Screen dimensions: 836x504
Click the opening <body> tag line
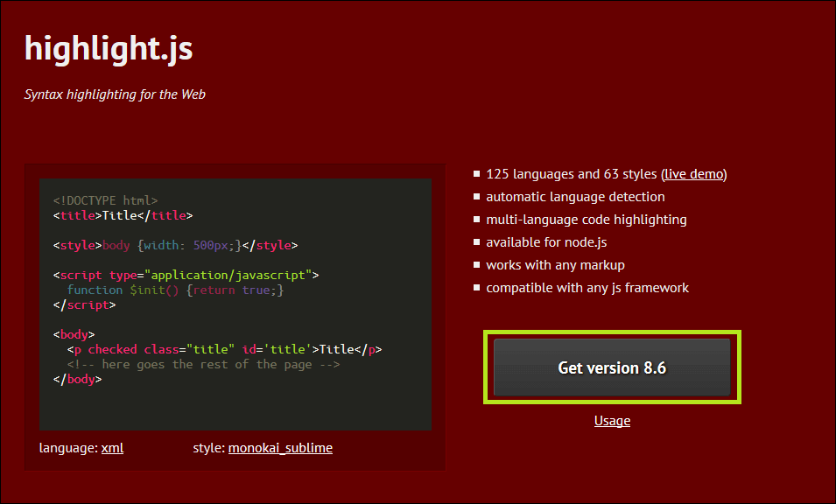(74, 334)
